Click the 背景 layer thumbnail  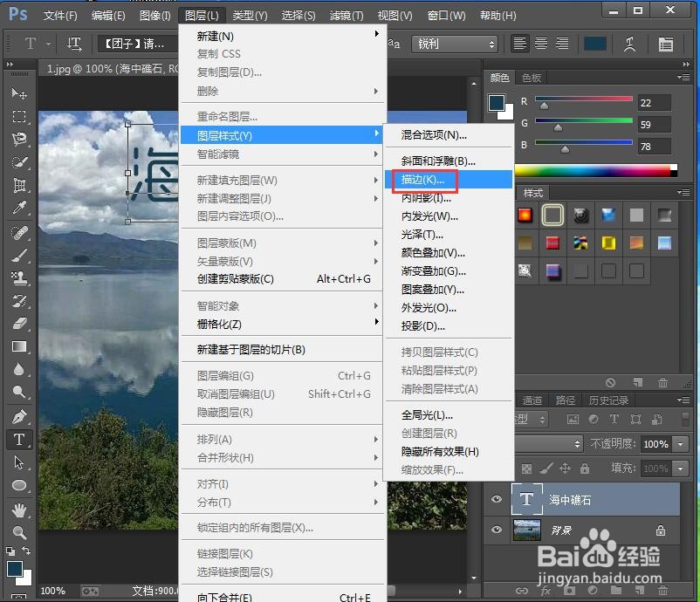pyautogui.click(x=528, y=530)
